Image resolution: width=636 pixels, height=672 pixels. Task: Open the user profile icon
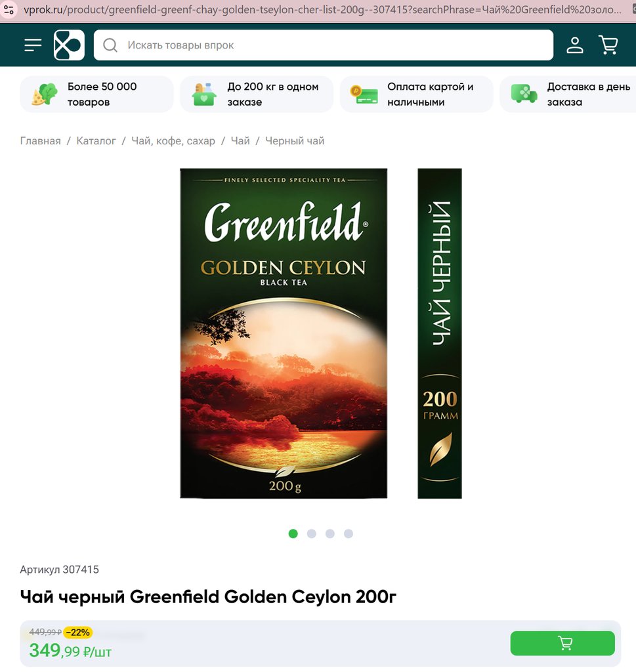coord(575,45)
